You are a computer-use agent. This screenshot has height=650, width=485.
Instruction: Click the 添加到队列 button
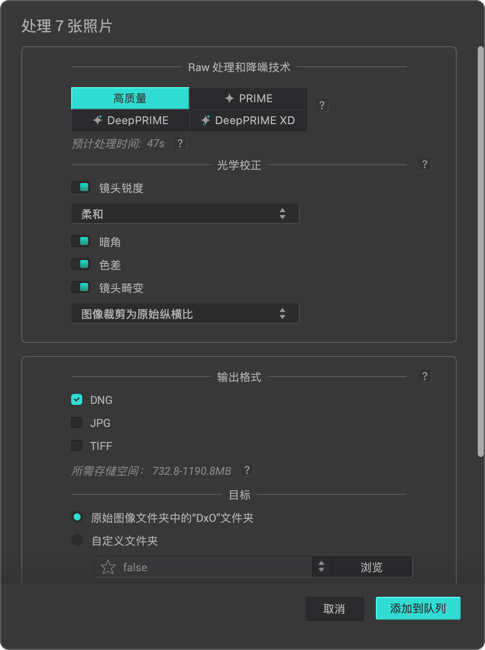[x=418, y=608]
